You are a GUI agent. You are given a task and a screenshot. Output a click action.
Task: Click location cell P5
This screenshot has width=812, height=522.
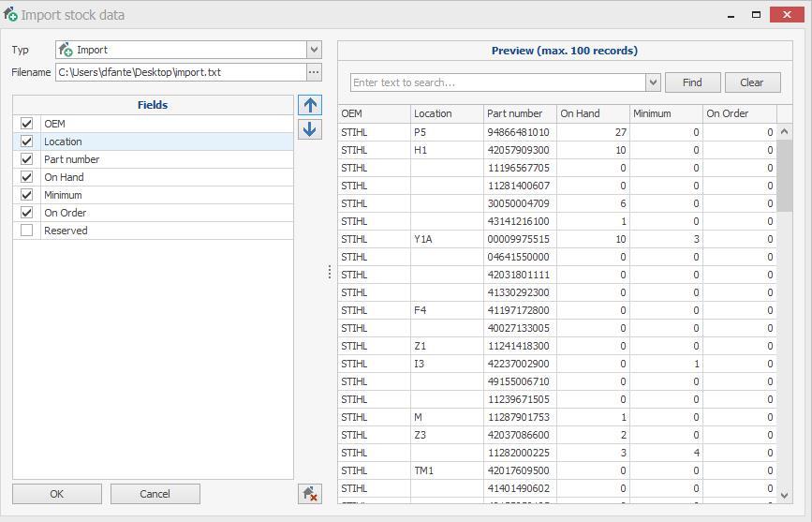[x=448, y=132]
